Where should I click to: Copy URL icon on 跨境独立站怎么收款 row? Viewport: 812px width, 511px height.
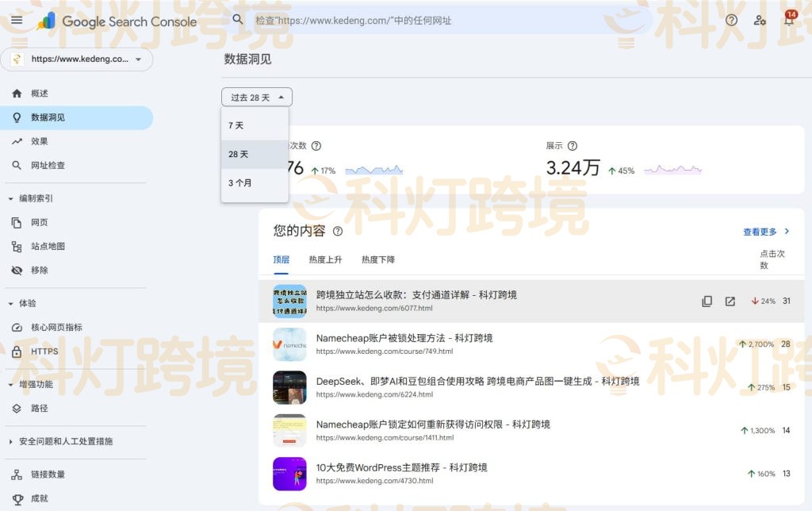pos(707,301)
